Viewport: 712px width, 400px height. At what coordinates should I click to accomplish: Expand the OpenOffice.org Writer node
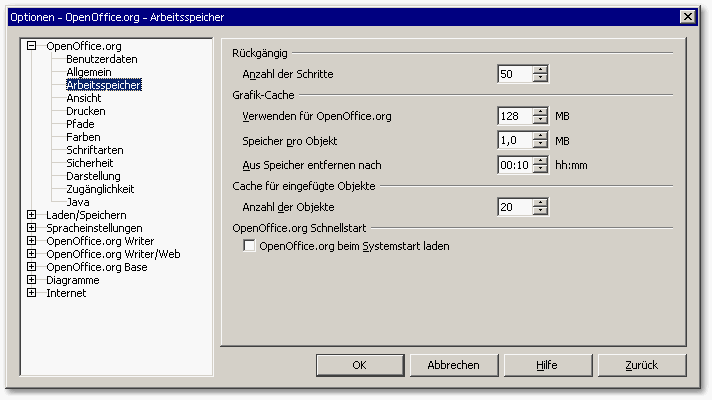coord(32,241)
